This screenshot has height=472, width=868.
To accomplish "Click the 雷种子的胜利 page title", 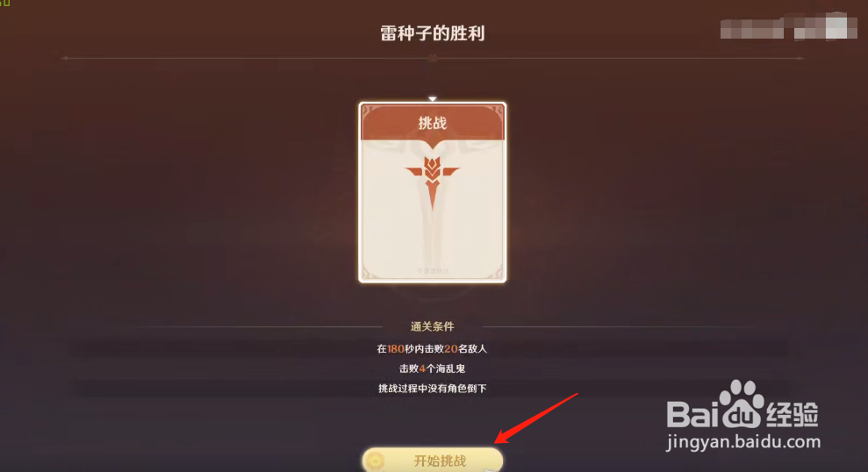I will [433, 33].
